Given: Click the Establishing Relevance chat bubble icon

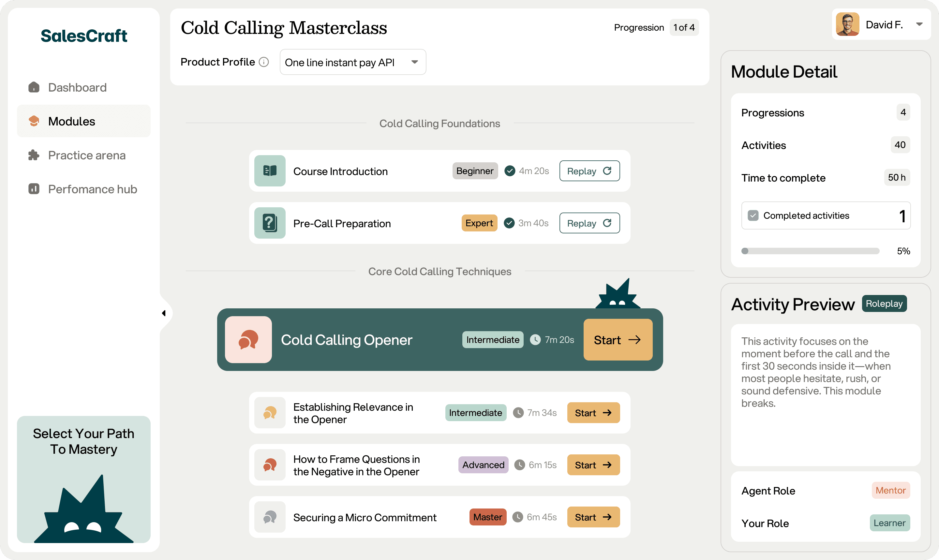Looking at the screenshot, I should [270, 412].
